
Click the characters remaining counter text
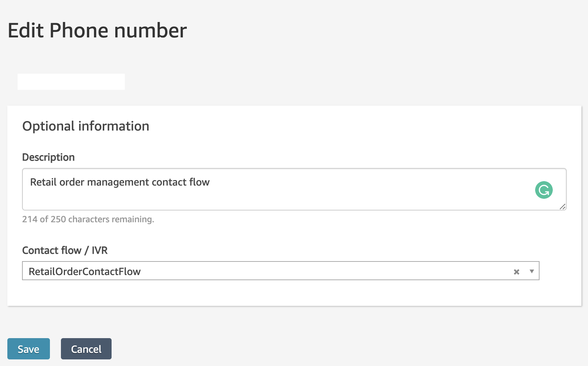88,219
